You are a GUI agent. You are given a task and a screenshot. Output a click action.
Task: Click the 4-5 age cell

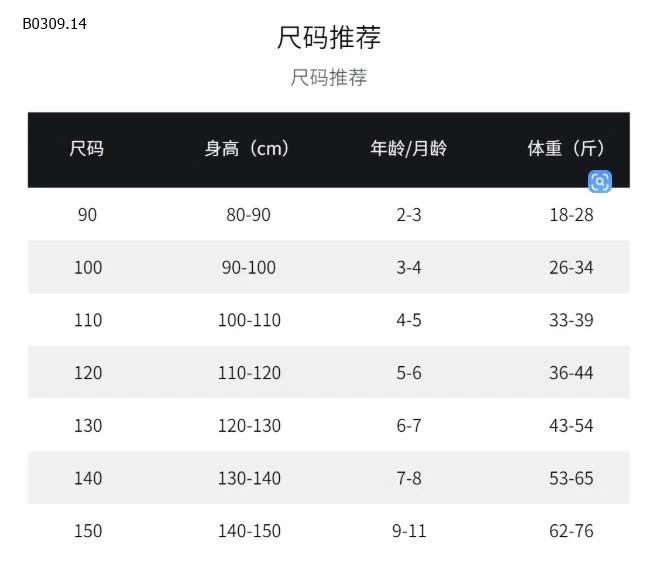point(409,320)
